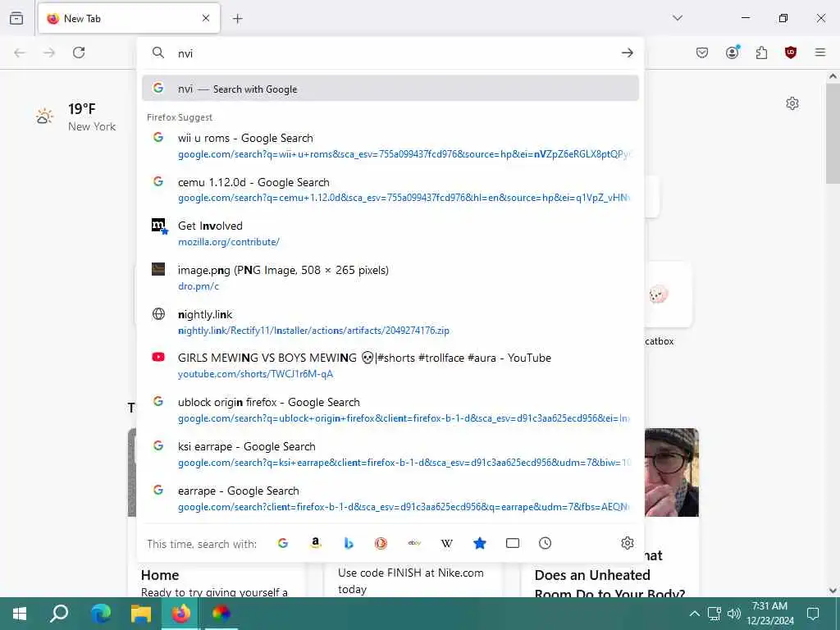The height and width of the screenshot is (630, 840).
Task: Open the catbox shortcut tile
Action: [x=668, y=304]
